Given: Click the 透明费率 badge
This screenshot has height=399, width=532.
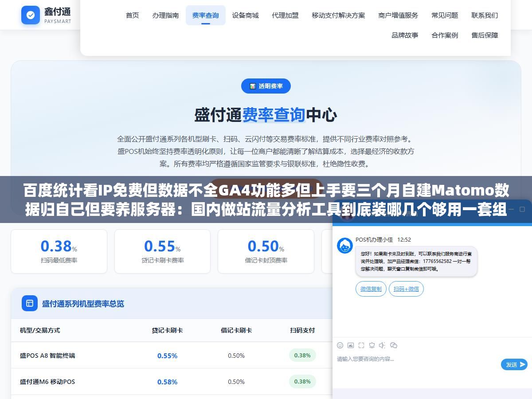Looking at the screenshot, I should [266, 86].
